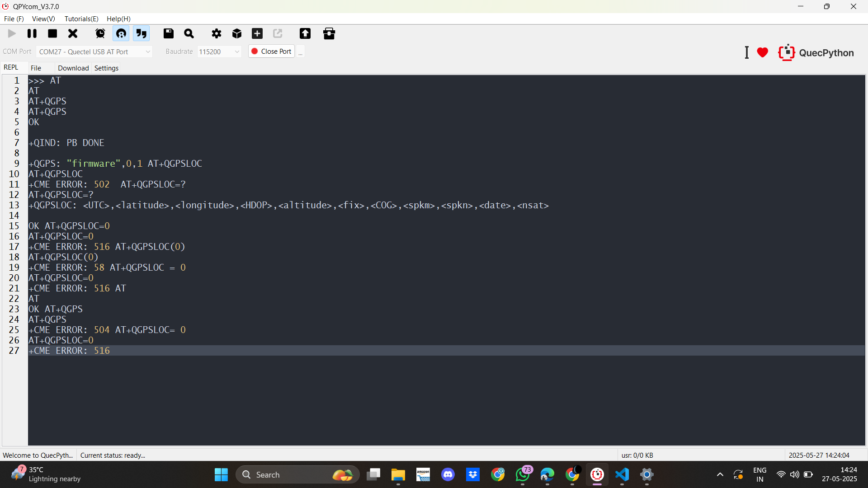
Task: Toggle the highlighted quotation marks icon
Action: pos(142,33)
